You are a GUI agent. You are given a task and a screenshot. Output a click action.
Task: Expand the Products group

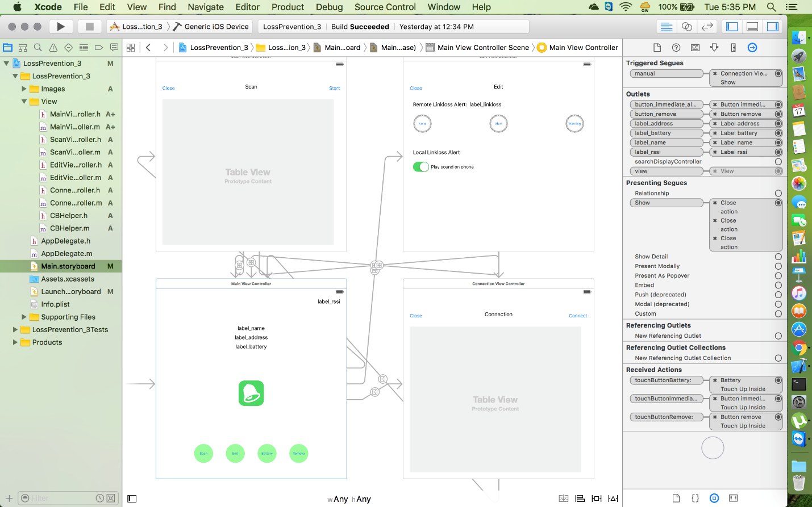point(15,342)
